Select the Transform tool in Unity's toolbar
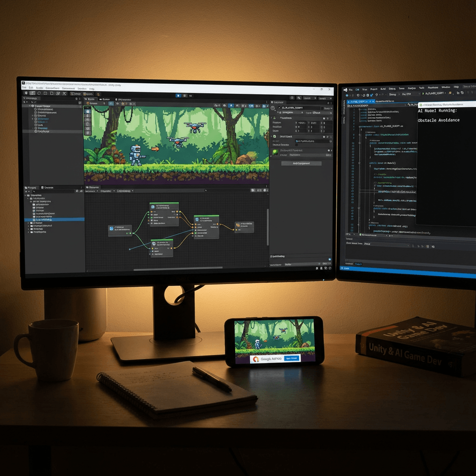The height and width of the screenshot is (476, 476). (58, 93)
